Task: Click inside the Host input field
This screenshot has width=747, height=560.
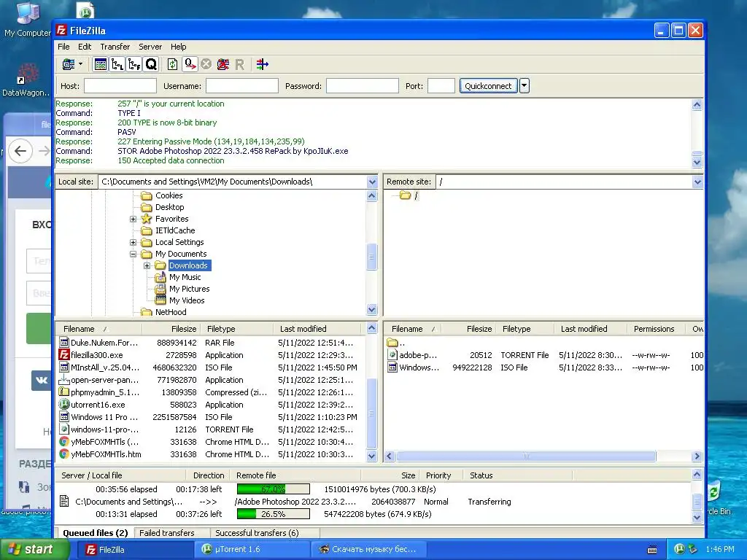Action: tap(120, 86)
